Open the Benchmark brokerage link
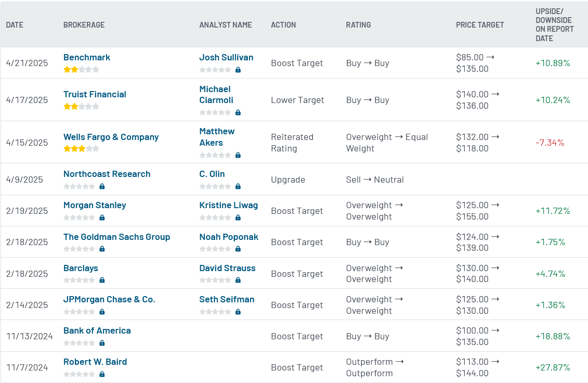Viewport: 588px width, 383px height. [x=87, y=57]
